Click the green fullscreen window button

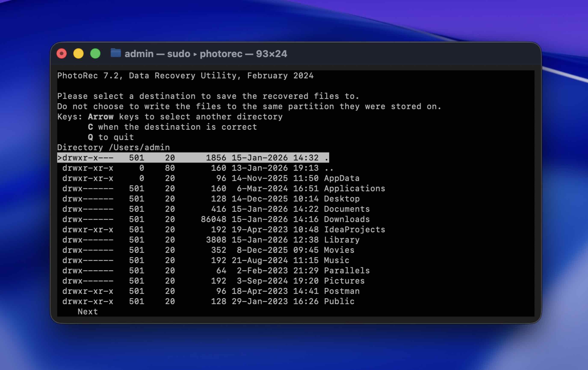[x=95, y=53]
